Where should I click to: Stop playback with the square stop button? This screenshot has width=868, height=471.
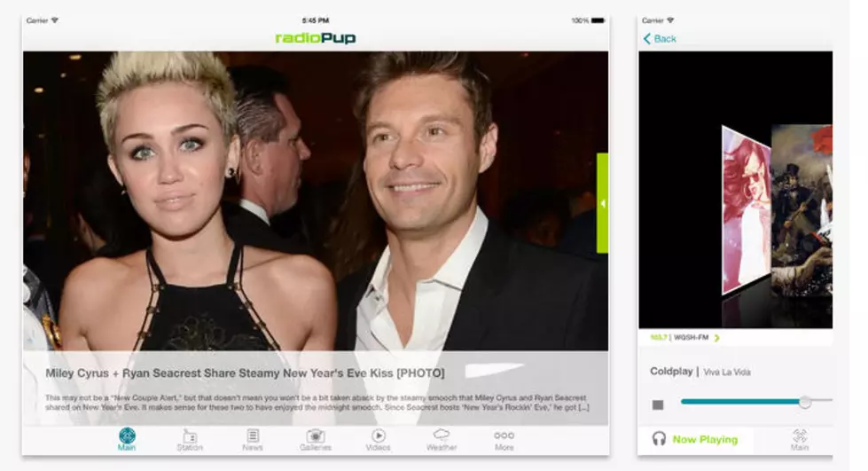coord(658,405)
